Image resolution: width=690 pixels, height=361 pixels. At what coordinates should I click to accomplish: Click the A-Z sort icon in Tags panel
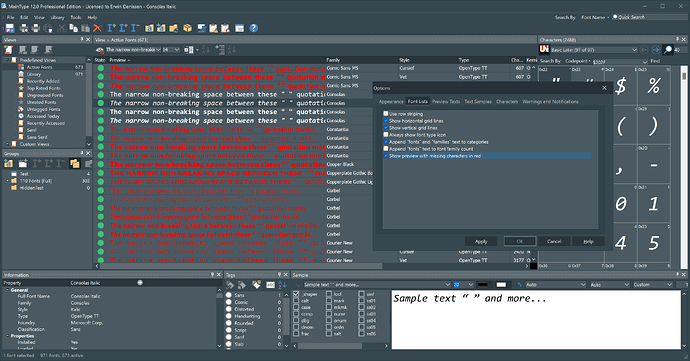click(x=283, y=285)
